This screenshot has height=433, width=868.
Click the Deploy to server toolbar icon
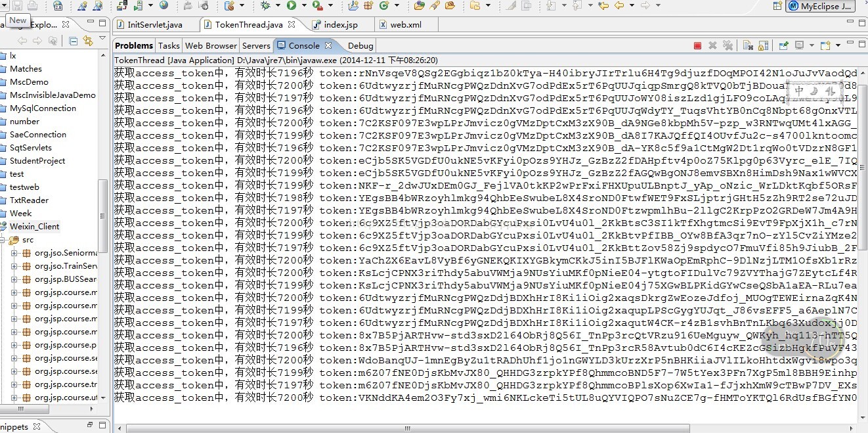pyautogui.click(x=122, y=5)
